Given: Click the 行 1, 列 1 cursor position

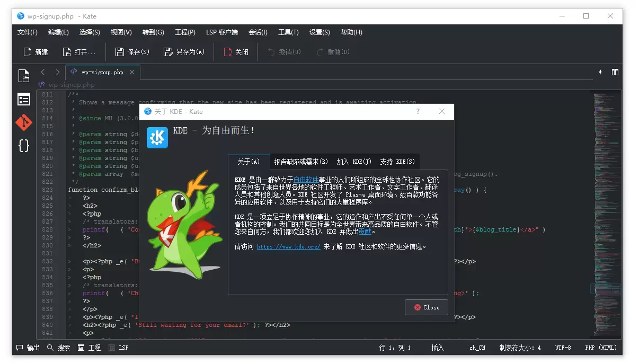Looking at the screenshot, I should (x=395, y=348).
